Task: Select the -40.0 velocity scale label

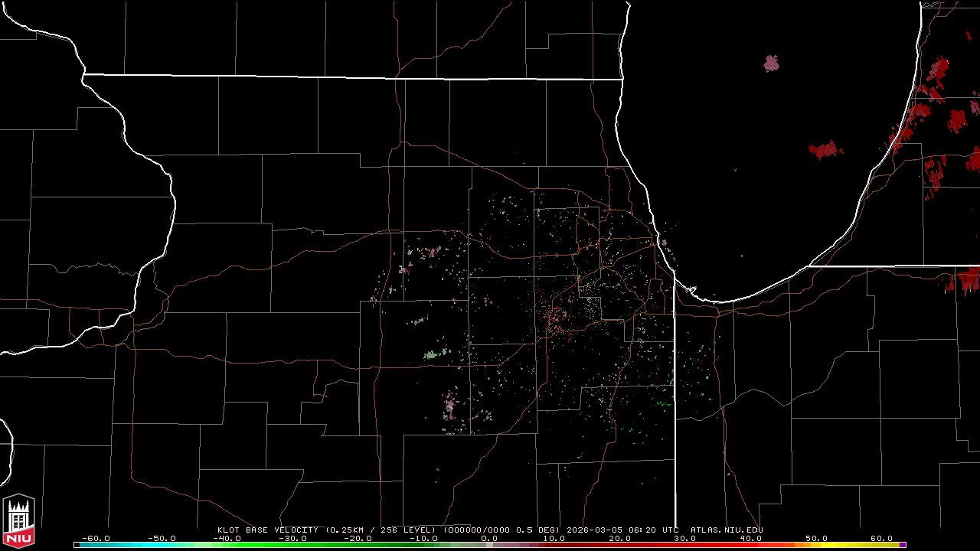Action: coord(227,538)
